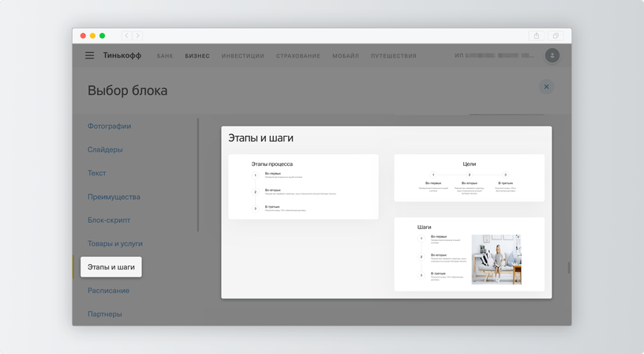The height and width of the screenshot is (354, 644).
Task: Open the user profile avatar
Action: tap(552, 55)
